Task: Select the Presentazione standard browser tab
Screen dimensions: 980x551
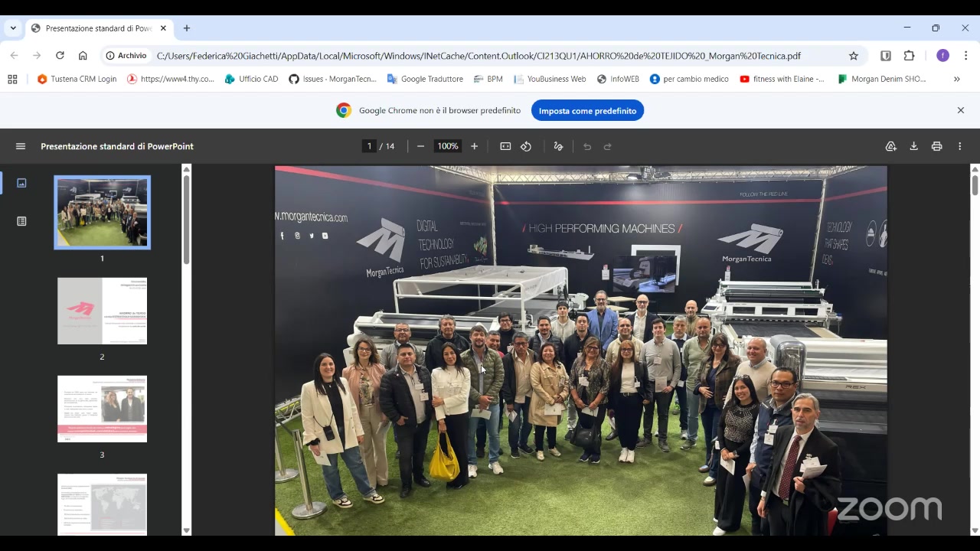Action: [100, 28]
